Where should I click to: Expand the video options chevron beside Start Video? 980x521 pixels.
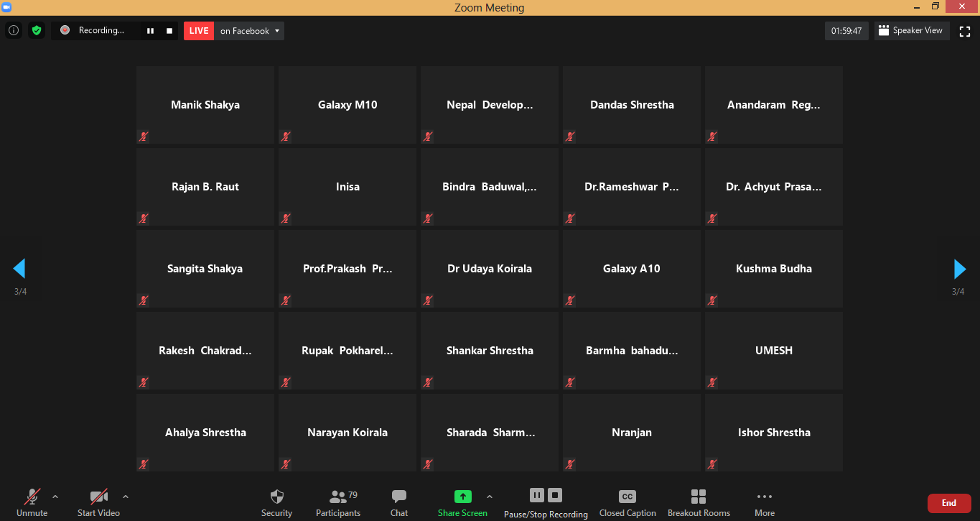[126, 497]
